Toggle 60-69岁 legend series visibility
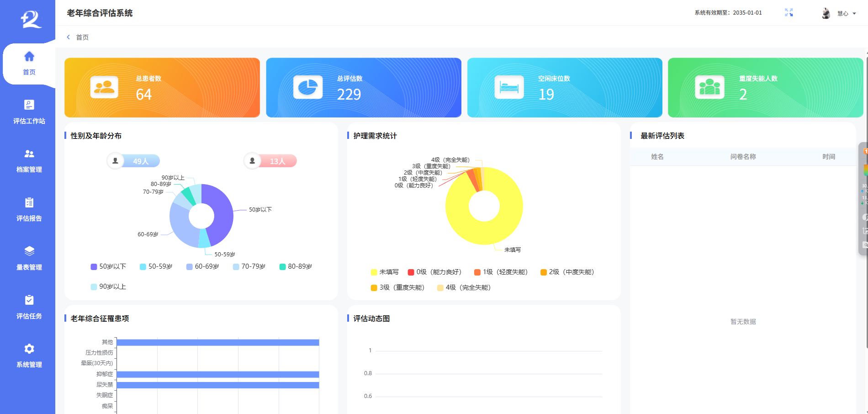 pos(202,266)
